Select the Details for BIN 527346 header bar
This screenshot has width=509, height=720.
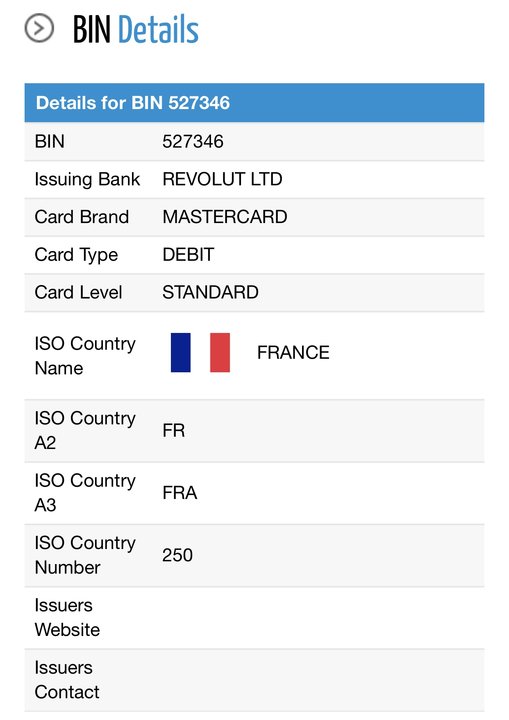click(x=254, y=103)
